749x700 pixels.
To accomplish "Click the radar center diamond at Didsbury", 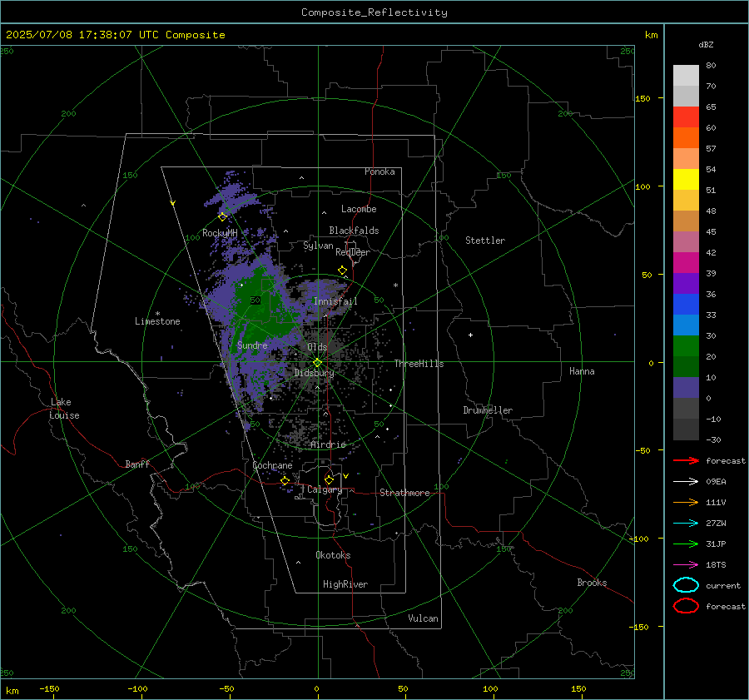I will 318,362.
